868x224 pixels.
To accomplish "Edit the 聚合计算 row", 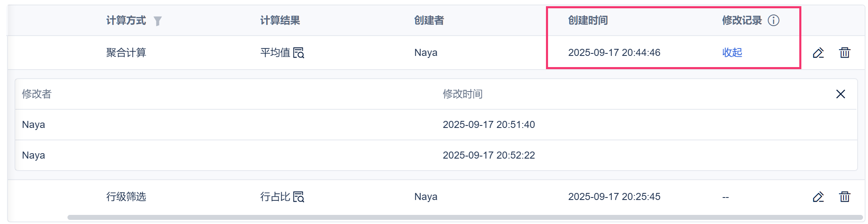I will (818, 53).
